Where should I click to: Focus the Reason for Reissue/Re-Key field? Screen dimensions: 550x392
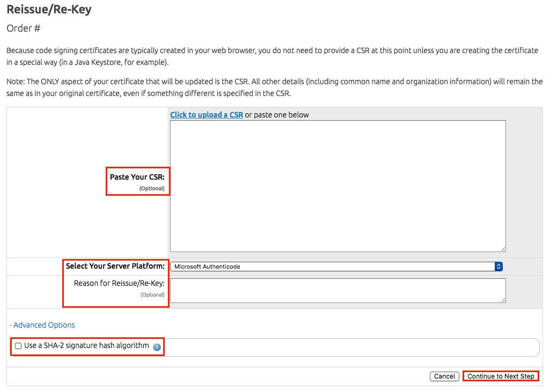[338, 290]
